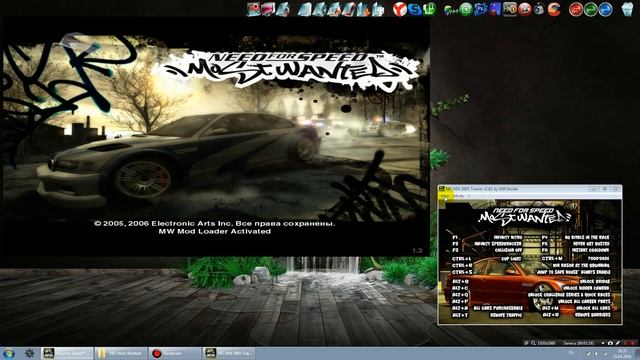Click the gear icon pinned on taskbar
Image resolution: width=640 pixels, height=360 pixels.
click(x=29, y=353)
